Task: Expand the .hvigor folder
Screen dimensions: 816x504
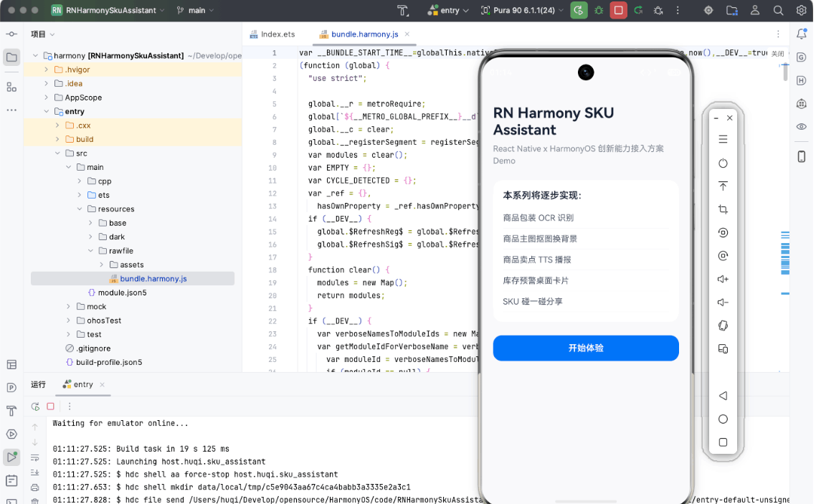Action: (47, 70)
